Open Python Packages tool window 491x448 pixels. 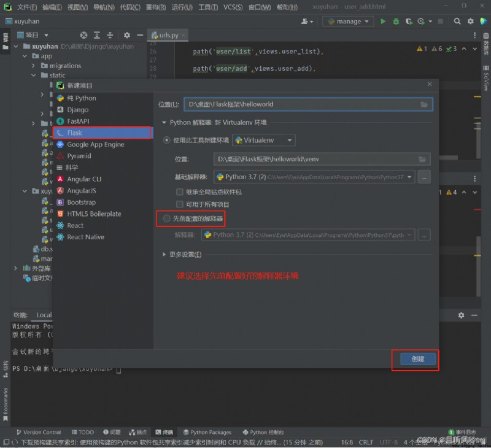pyautogui.click(x=207, y=432)
